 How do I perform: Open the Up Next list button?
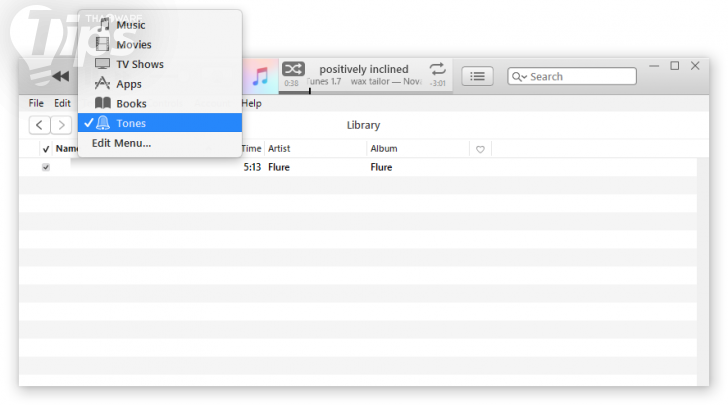(477, 76)
